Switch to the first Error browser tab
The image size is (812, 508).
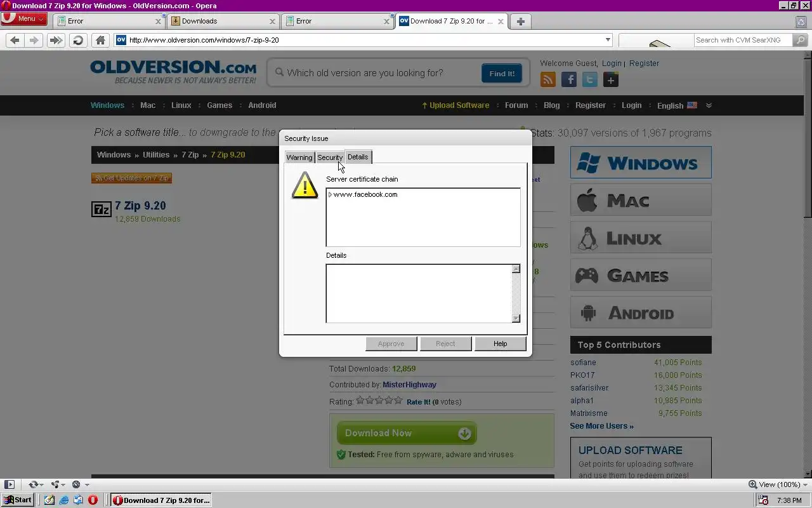(x=109, y=21)
